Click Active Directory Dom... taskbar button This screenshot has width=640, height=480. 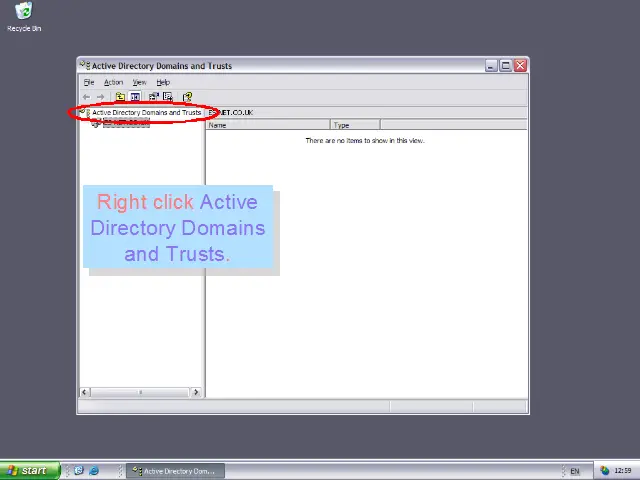(176, 471)
